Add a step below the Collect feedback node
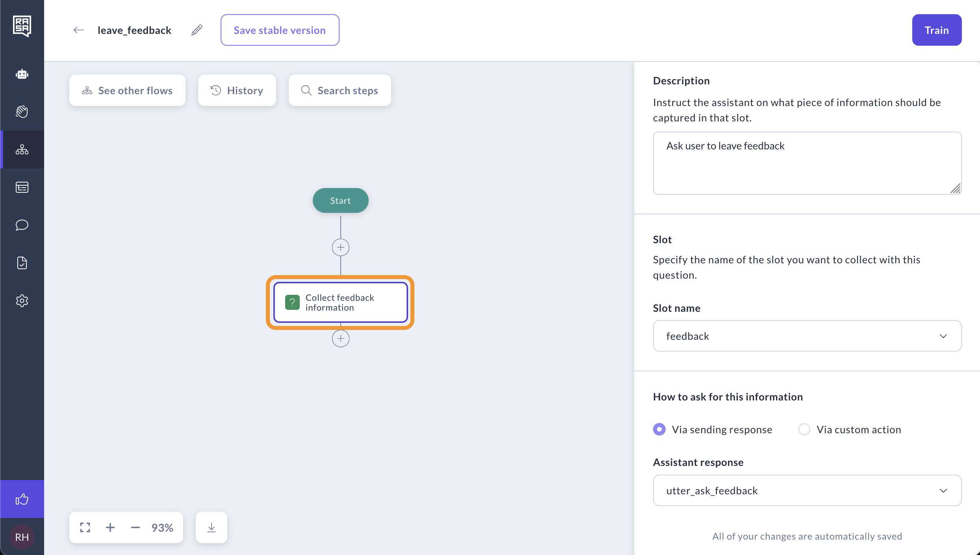The width and height of the screenshot is (980, 555). 341,339
